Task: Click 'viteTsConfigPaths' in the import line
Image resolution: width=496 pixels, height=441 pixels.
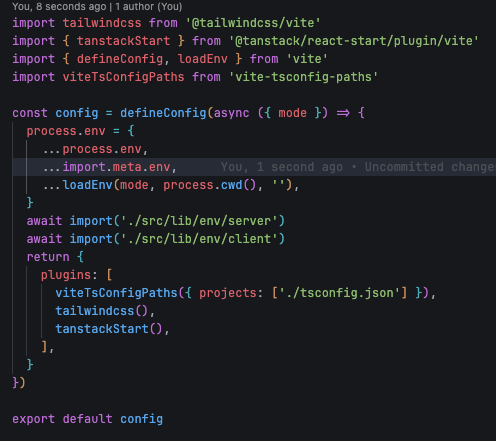Action: (x=123, y=77)
